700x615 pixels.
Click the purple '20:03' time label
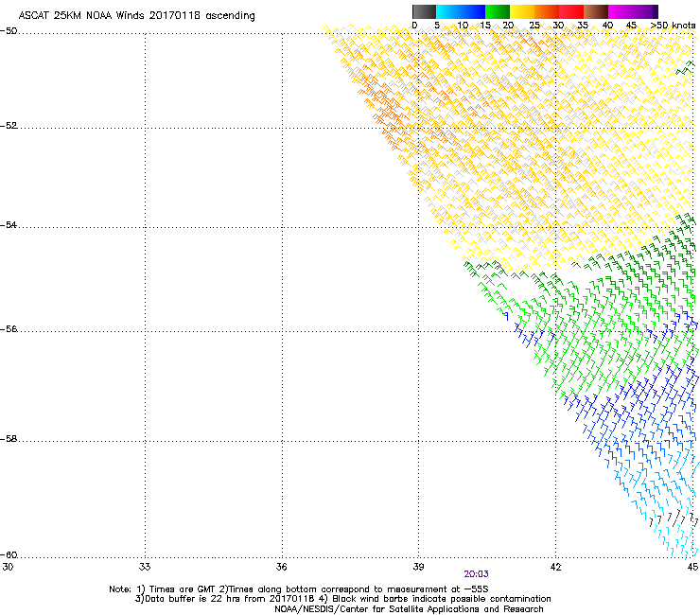click(476, 574)
